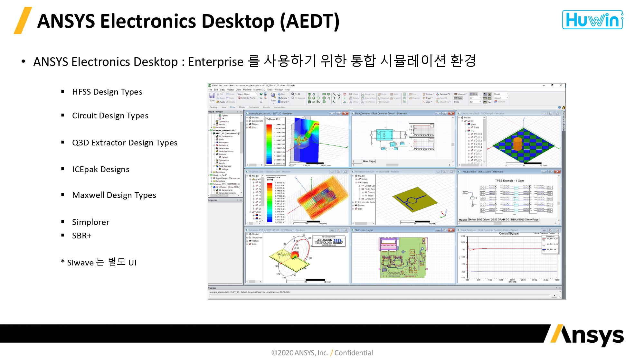The image size is (644, 362).
Task: Click the Mirror tool
Action: tap(354, 102)
